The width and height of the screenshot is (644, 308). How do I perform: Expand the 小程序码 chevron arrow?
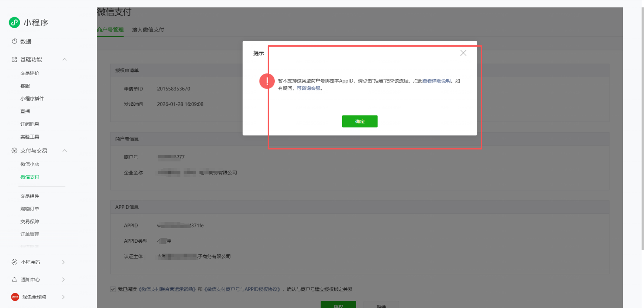[x=64, y=262]
